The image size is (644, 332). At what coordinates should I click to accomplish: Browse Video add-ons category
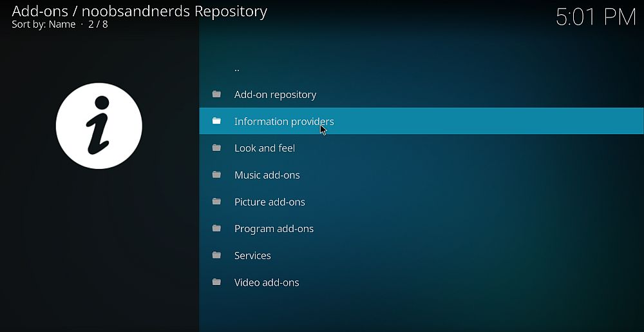tap(421, 282)
